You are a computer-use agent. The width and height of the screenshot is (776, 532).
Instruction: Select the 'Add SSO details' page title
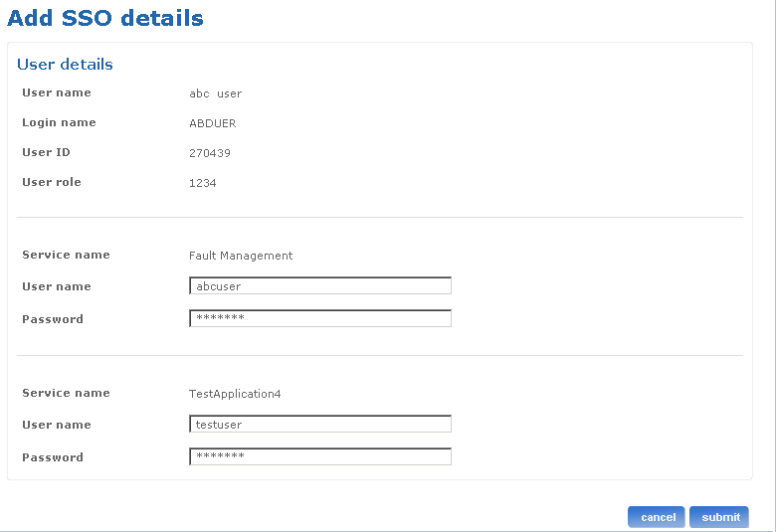[x=105, y=18]
